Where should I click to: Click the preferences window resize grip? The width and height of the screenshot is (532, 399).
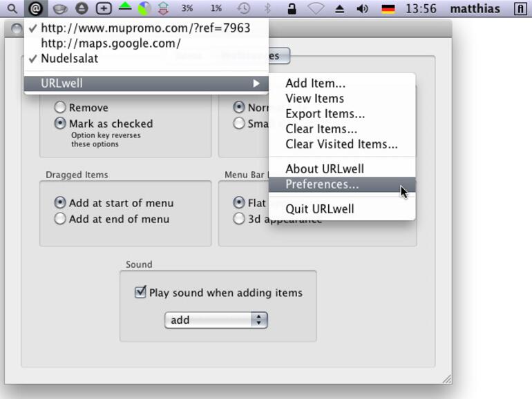(447, 379)
